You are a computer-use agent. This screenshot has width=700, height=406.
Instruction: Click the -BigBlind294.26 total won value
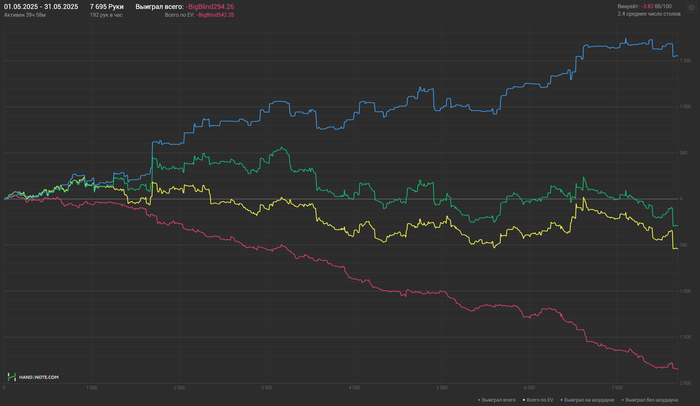(x=210, y=7)
